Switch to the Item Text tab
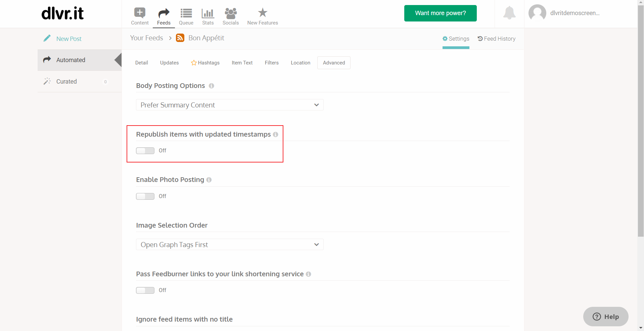The image size is (644, 331). pyautogui.click(x=242, y=63)
